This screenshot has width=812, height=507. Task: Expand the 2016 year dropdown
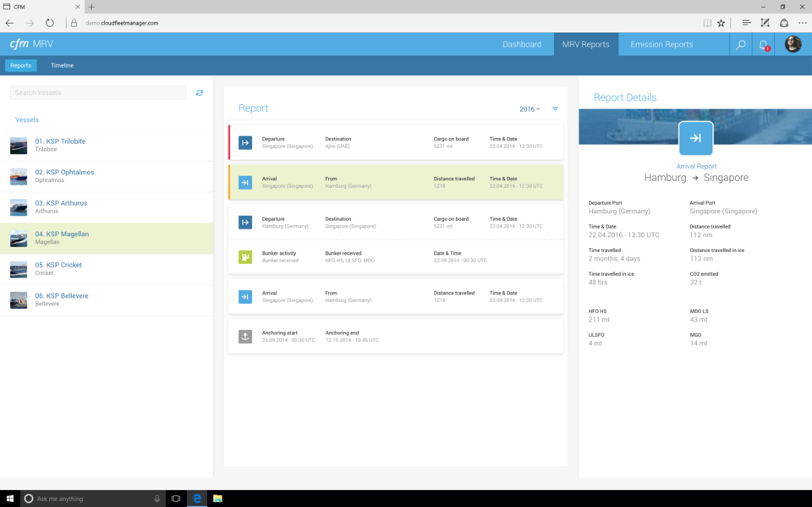coord(529,109)
